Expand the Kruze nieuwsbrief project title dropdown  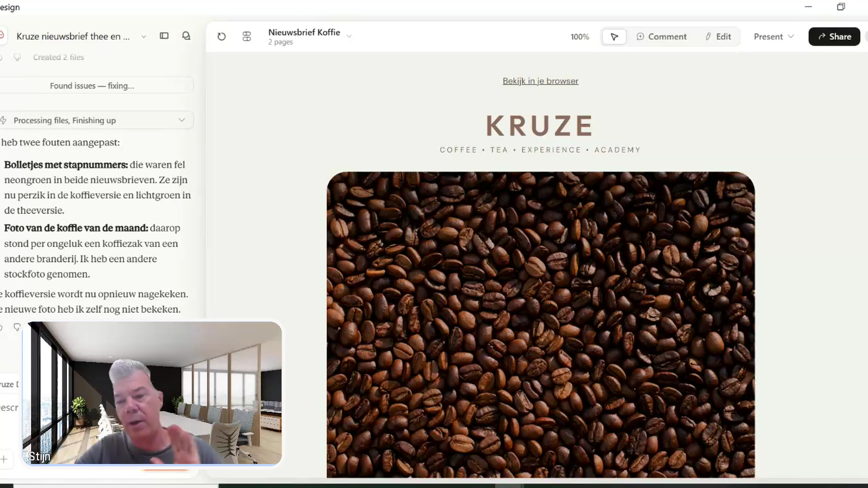[x=144, y=36]
